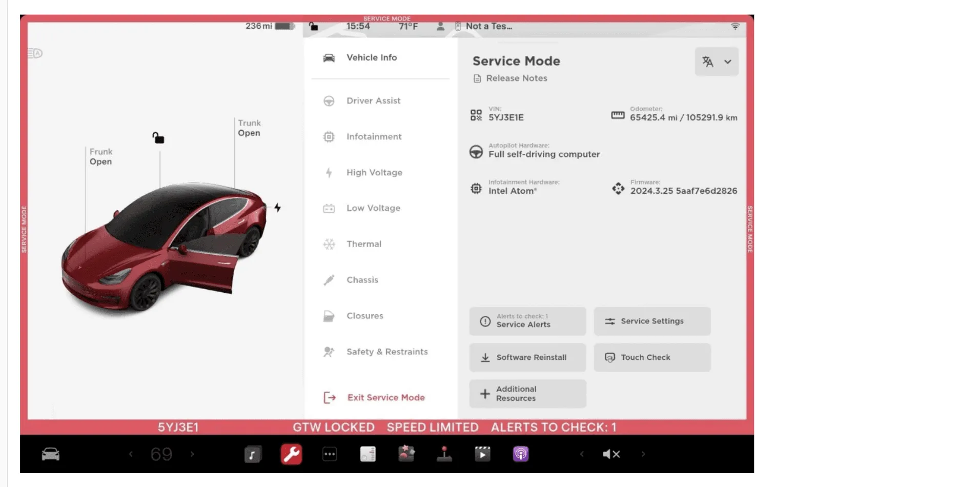
Task: Tap 'GTW LOCKED' in the red banner
Action: (x=334, y=427)
